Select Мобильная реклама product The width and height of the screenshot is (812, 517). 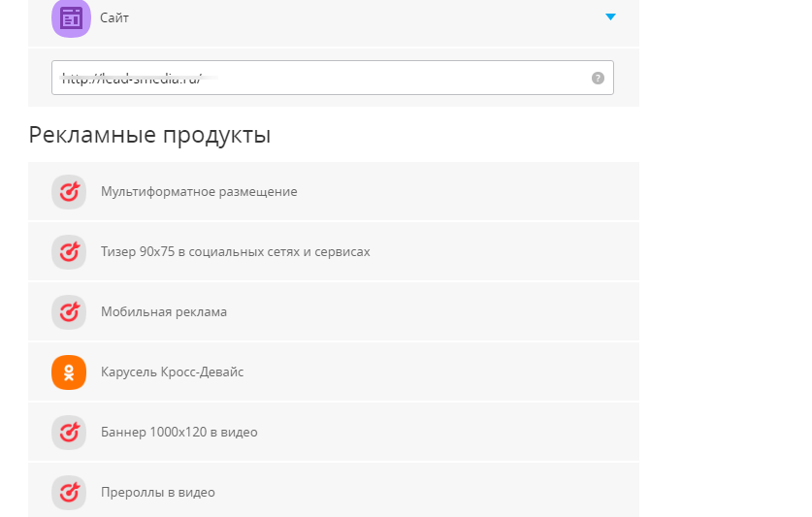tap(334, 312)
